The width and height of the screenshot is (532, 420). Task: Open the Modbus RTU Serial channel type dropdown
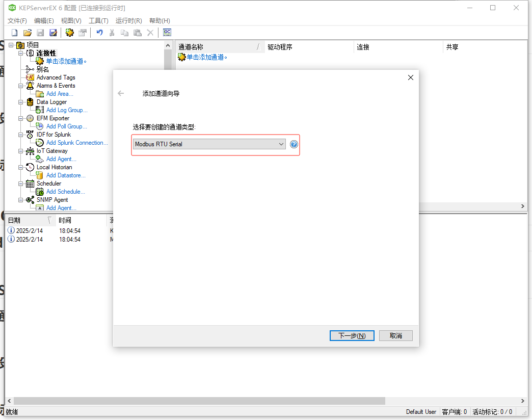tap(209, 144)
